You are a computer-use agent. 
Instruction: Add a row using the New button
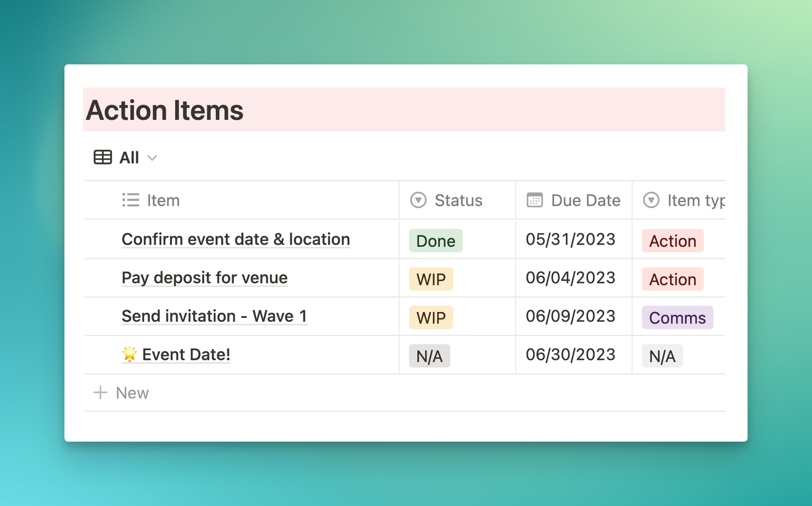(x=131, y=392)
